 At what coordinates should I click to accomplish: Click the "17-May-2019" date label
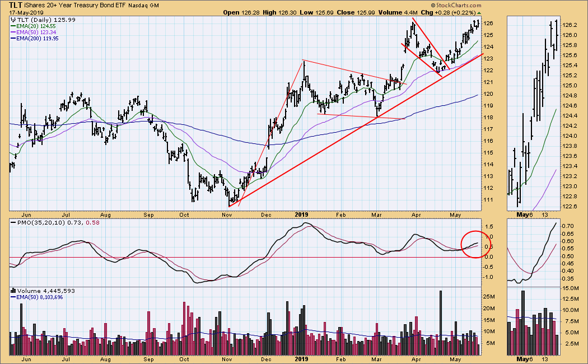(26, 13)
